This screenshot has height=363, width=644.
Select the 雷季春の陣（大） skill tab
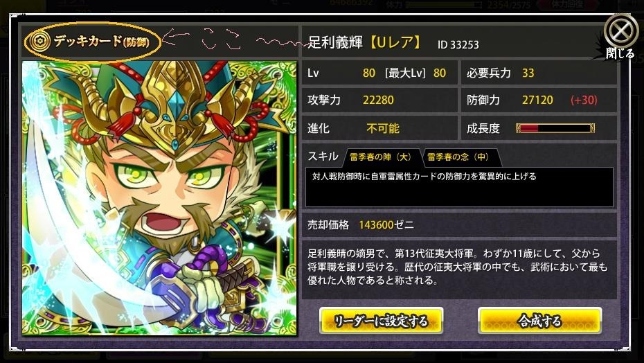coord(380,157)
